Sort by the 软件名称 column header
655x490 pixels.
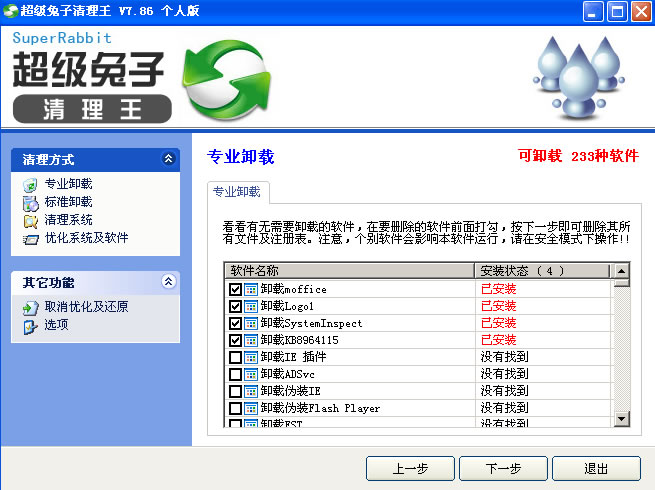350,271
